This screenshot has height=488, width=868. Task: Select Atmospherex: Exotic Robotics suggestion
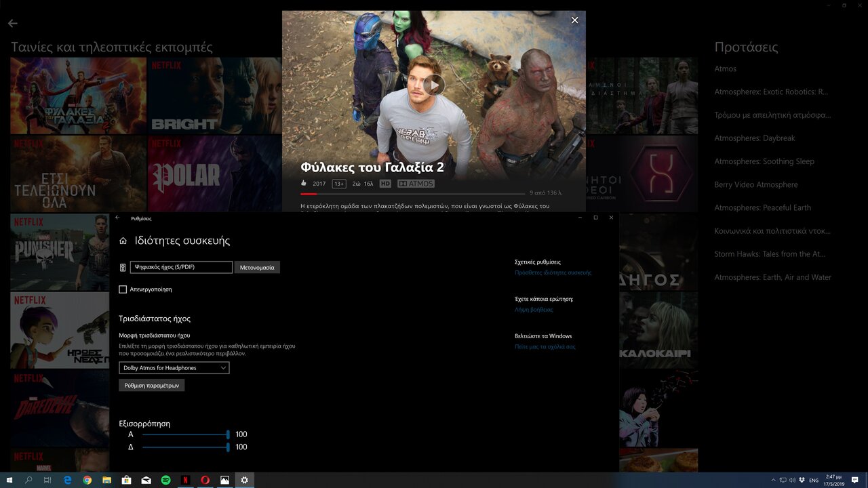pos(771,91)
